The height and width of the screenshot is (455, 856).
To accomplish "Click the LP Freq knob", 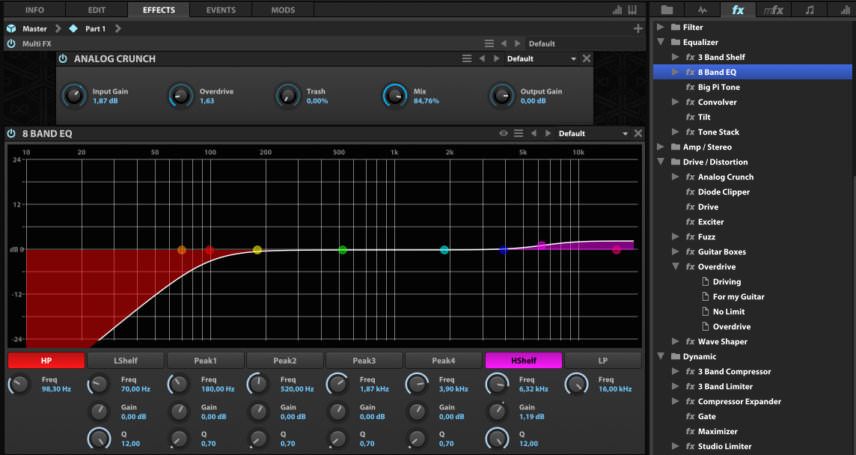I will click(x=576, y=384).
